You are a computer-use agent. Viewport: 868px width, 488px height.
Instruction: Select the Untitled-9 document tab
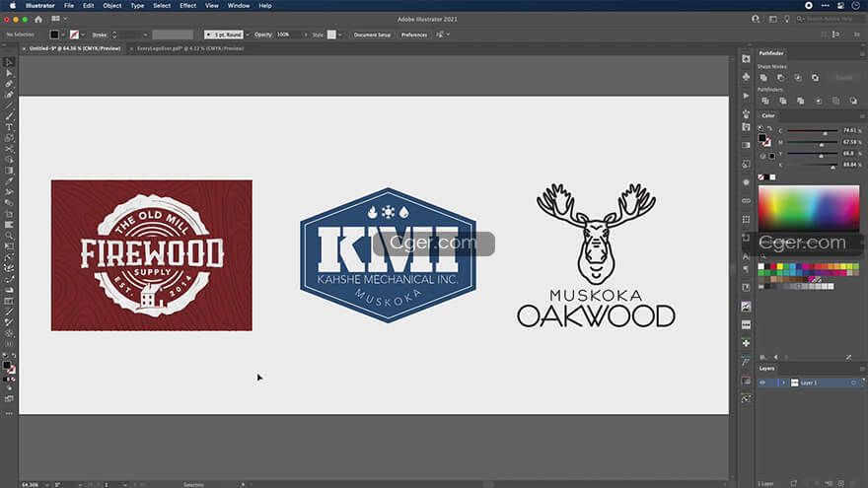coord(75,48)
